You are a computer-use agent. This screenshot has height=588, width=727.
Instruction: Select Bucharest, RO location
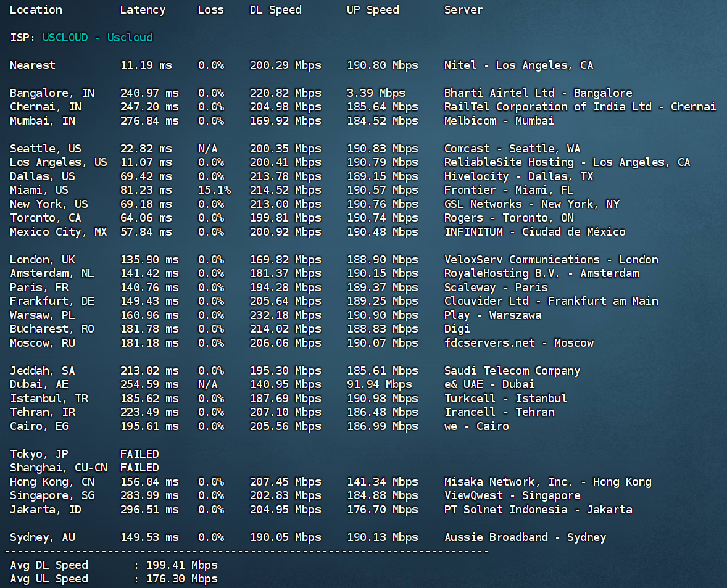point(52,329)
